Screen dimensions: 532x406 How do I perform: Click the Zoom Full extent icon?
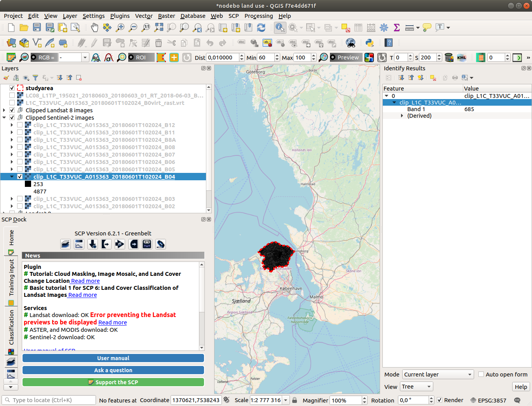(159, 28)
